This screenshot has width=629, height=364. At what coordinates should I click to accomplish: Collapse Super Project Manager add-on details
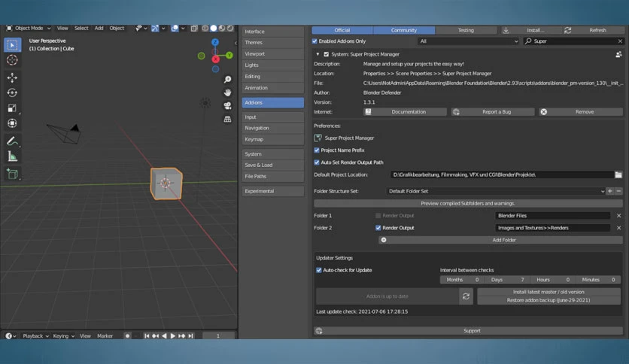[318, 54]
